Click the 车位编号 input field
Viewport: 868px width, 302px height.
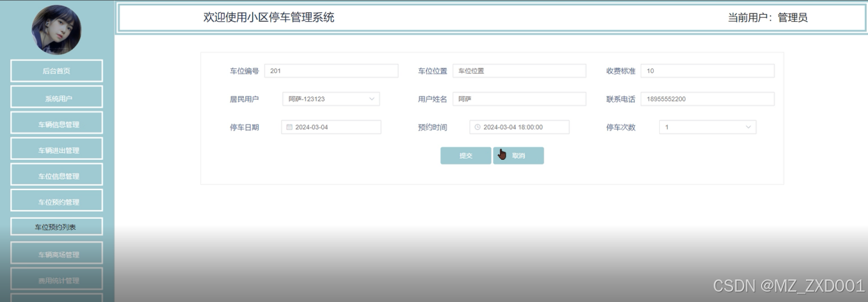click(x=331, y=70)
